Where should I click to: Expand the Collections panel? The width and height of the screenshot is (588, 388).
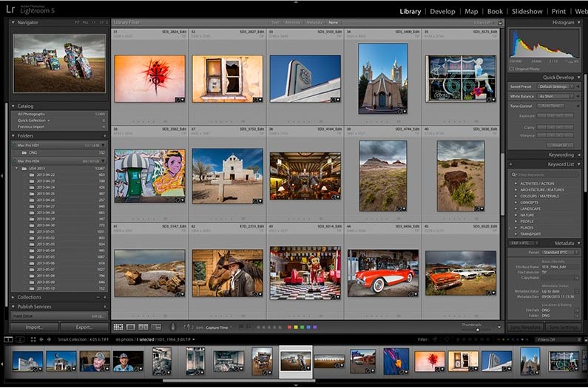pyautogui.click(x=13, y=297)
